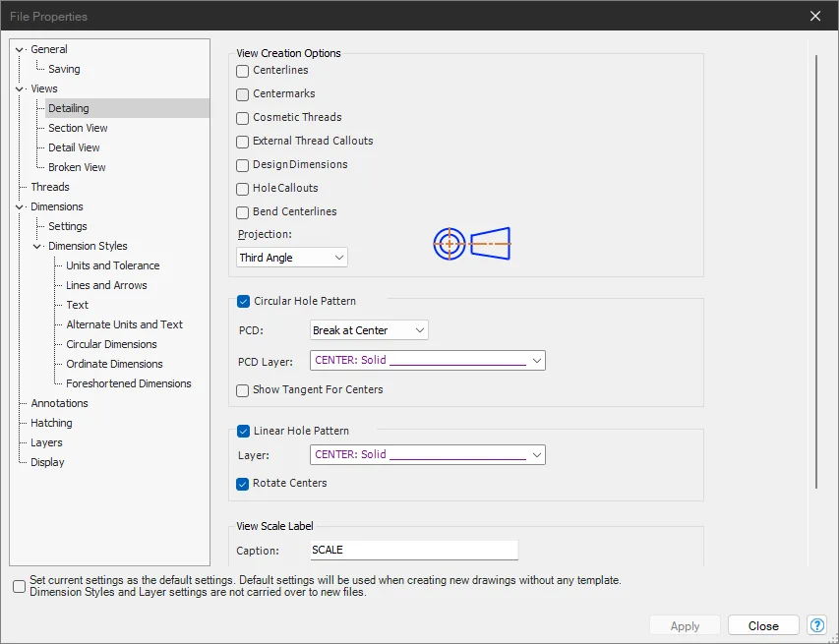This screenshot has width=839, height=644.
Task: Open the PCD Layer dropdown
Action: point(428,361)
